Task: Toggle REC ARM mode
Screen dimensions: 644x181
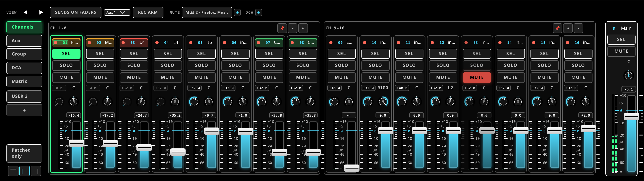Action: (x=148, y=12)
